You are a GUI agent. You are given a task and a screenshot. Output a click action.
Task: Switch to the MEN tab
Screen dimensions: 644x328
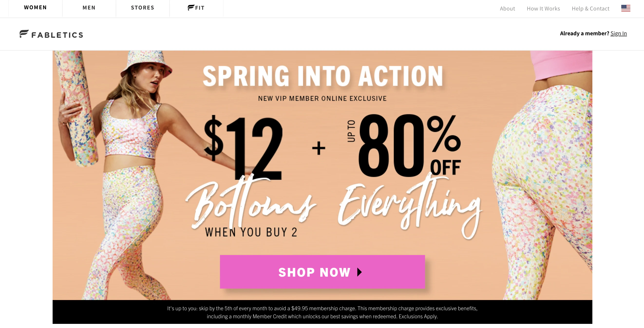(x=89, y=8)
